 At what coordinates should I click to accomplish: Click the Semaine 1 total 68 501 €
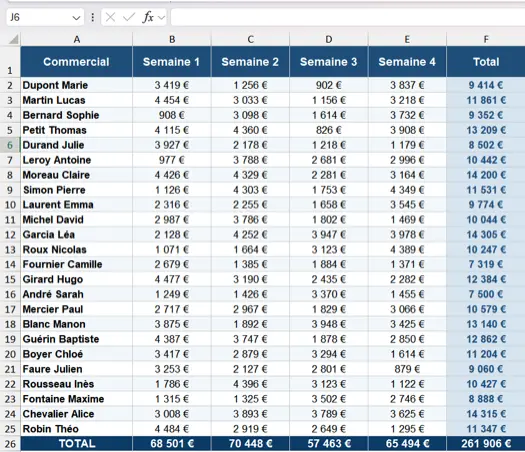tap(172, 444)
